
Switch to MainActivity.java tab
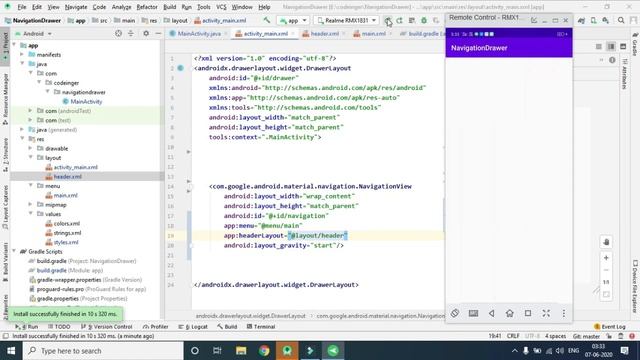[x=199, y=33]
